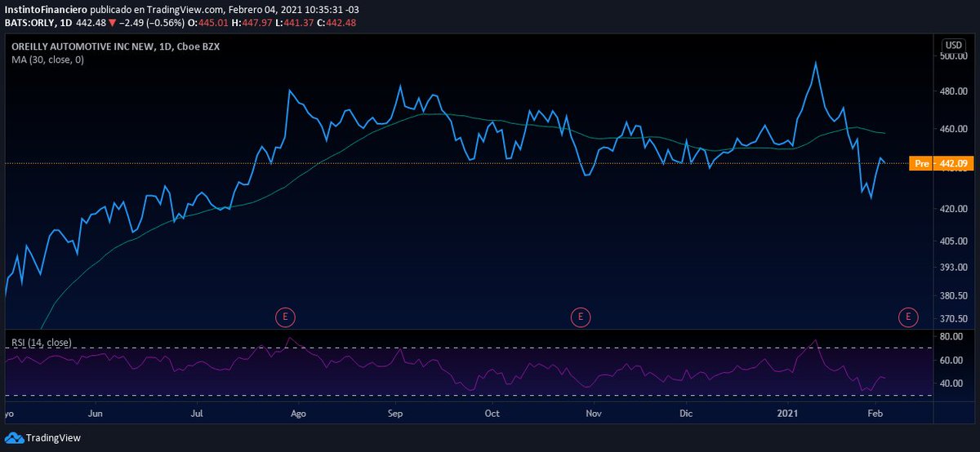The height and width of the screenshot is (452, 980).
Task: Click the Jun label on time axis
Action: 96,414
